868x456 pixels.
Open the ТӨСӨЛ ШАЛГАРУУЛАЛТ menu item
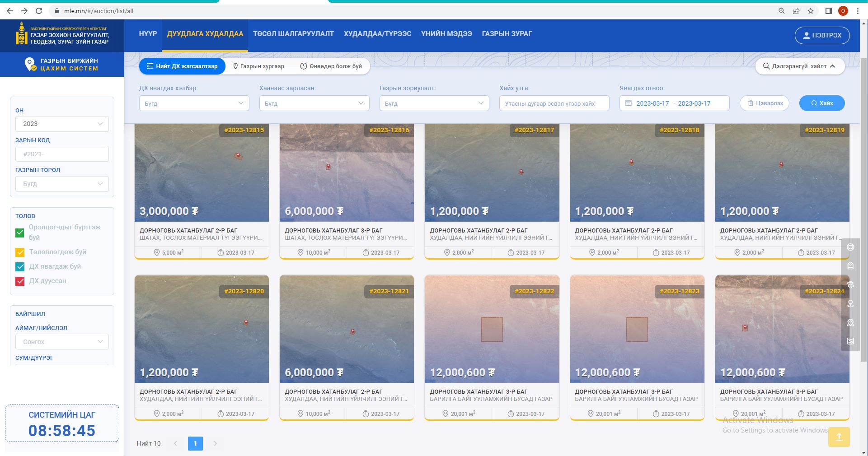(293, 34)
